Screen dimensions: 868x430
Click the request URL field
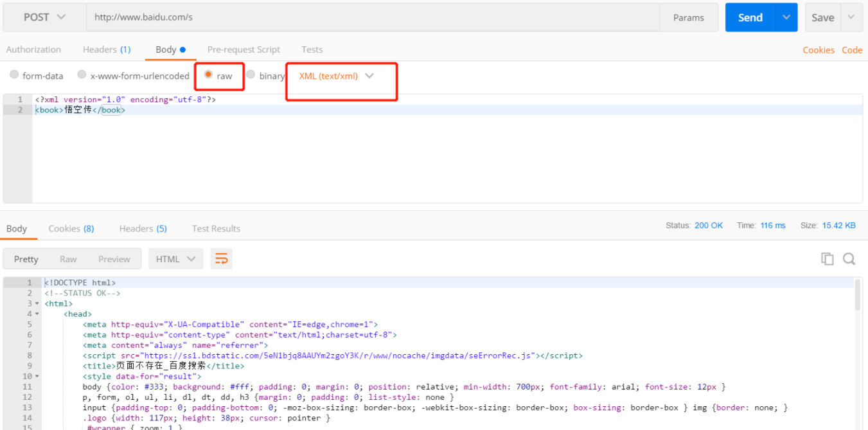tap(373, 17)
